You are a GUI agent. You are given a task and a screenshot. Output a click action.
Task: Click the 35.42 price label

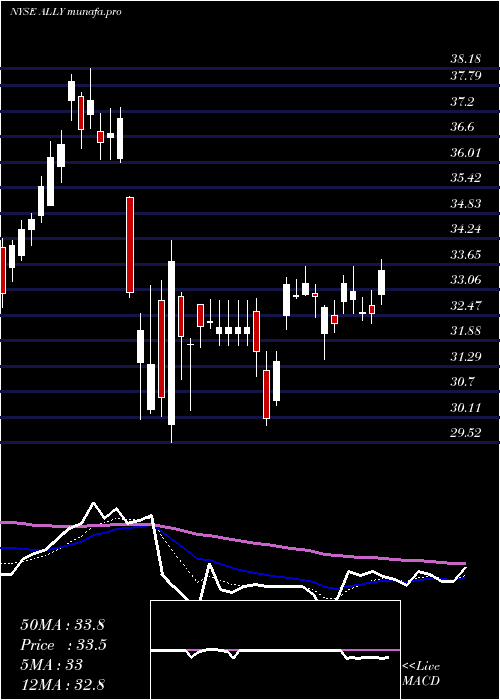pyautogui.click(x=465, y=178)
